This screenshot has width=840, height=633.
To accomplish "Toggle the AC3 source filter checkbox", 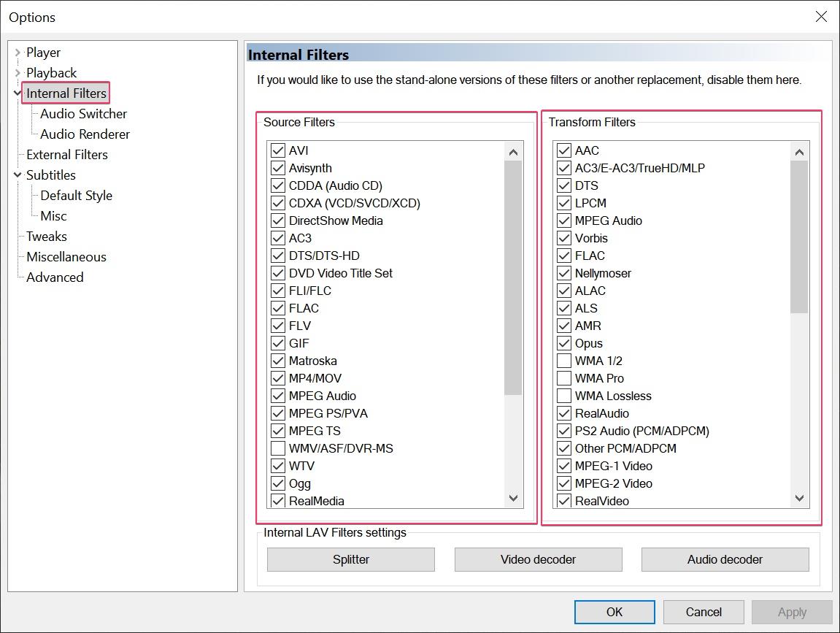I will click(x=277, y=238).
